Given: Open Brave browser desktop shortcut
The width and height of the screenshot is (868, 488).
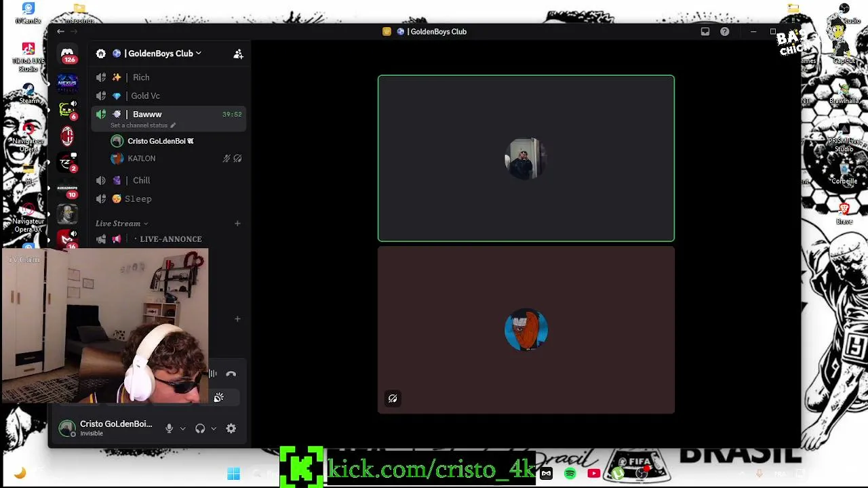Looking at the screenshot, I should (844, 213).
